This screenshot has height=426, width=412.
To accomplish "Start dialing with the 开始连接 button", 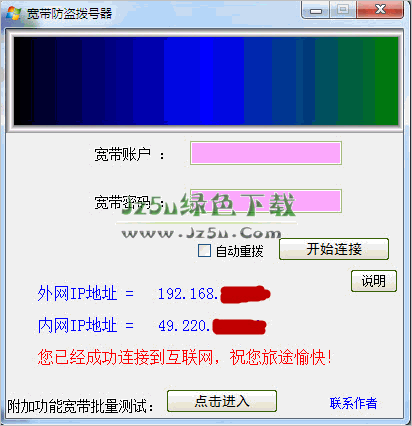I will click(x=334, y=249).
